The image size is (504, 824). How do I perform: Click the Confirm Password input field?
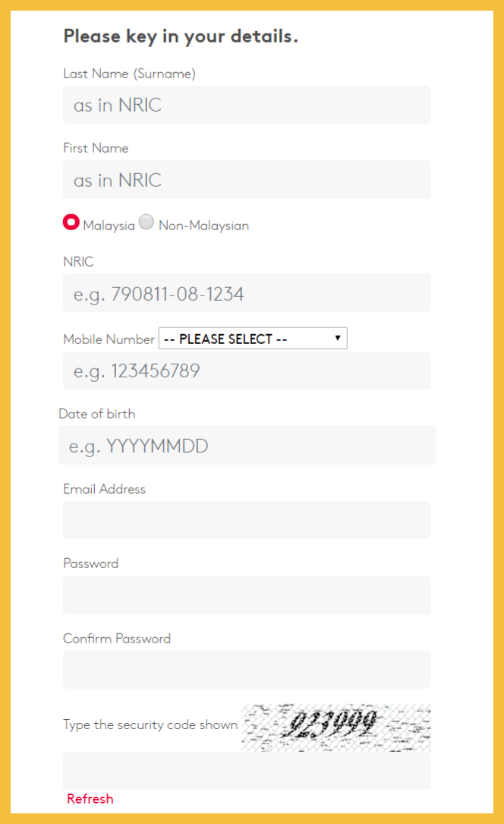pos(247,670)
